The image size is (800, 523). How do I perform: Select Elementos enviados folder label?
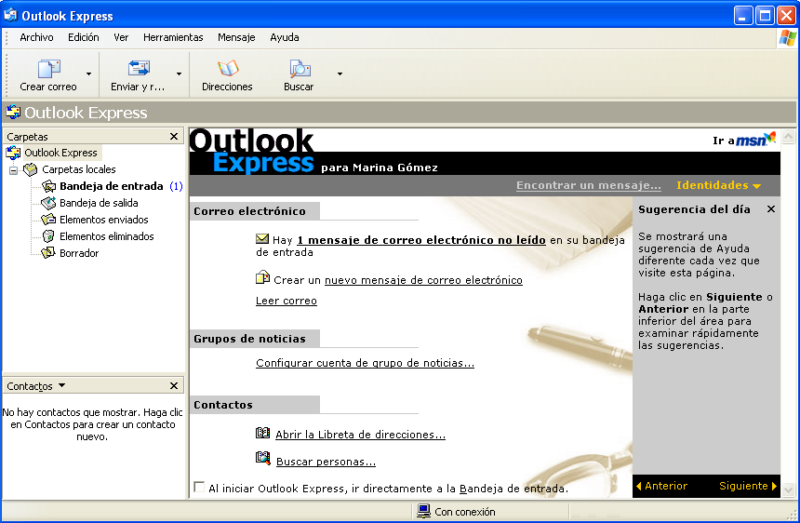(104, 220)
